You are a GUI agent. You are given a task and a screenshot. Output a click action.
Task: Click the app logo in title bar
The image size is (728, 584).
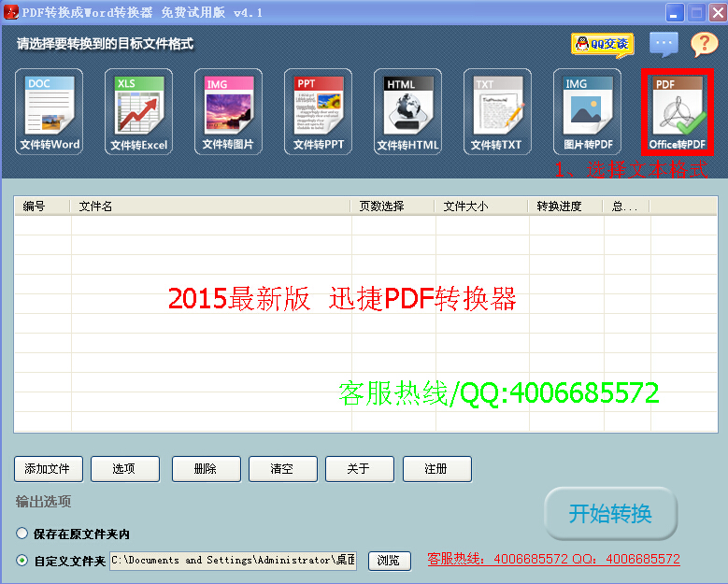[x=10, y=12]
